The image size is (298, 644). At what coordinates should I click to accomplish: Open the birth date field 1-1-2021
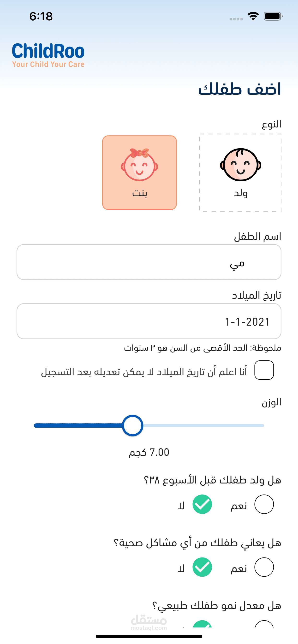click(149, 321)
